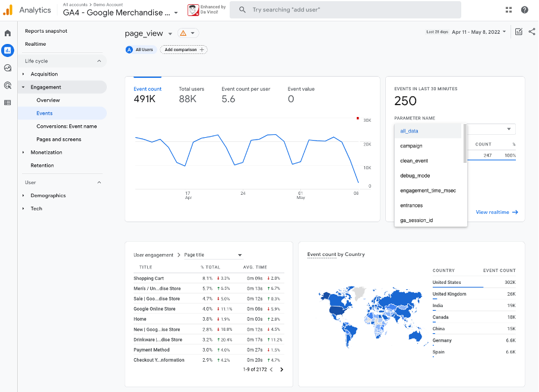
Task: Select the All Users comparison chip
Action: [x=139, y=49]
